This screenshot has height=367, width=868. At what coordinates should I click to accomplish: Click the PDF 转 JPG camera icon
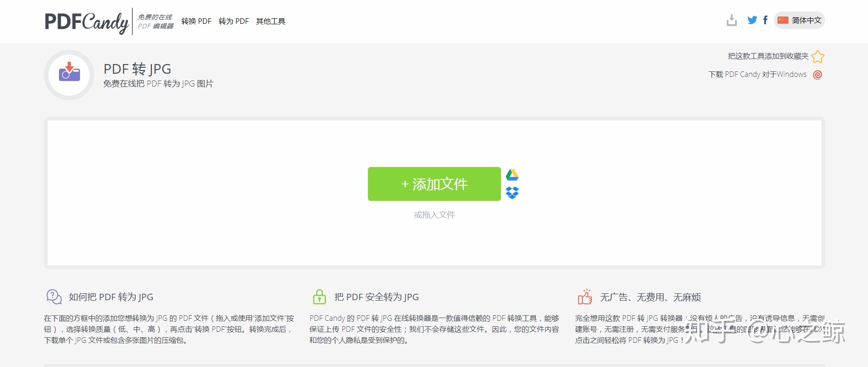[69, 75]
